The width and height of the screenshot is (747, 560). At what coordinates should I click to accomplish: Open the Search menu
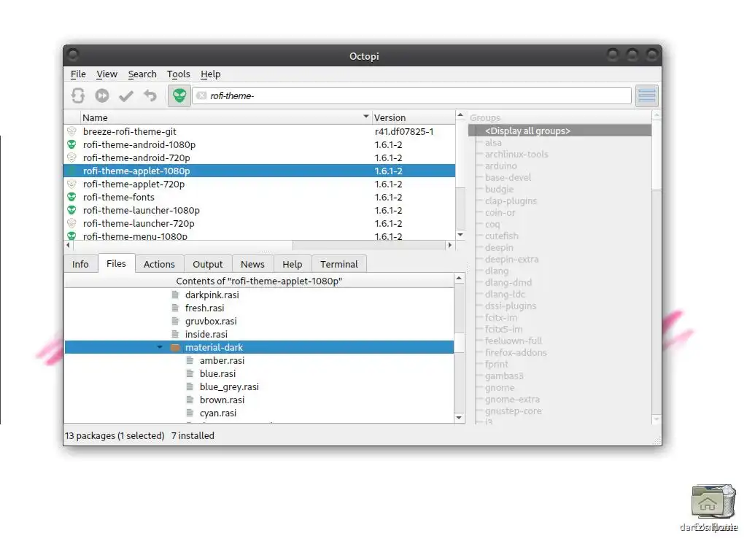(142, 74)
